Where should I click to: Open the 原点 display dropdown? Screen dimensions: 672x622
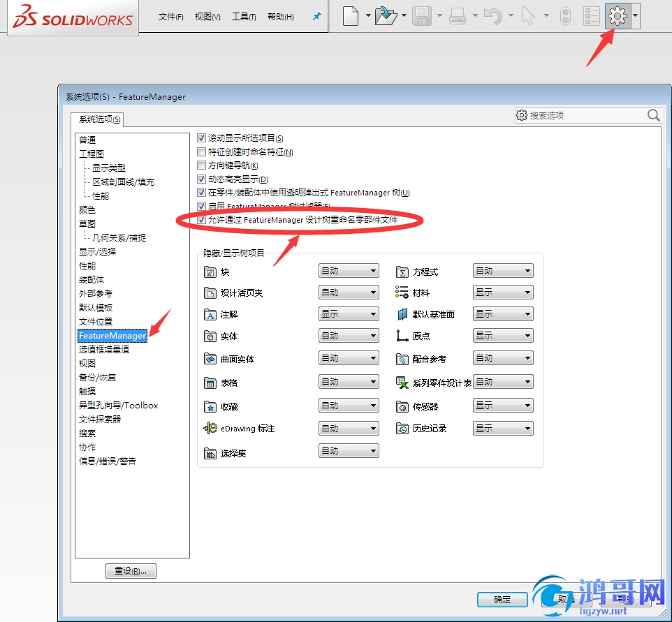(503, 335)
